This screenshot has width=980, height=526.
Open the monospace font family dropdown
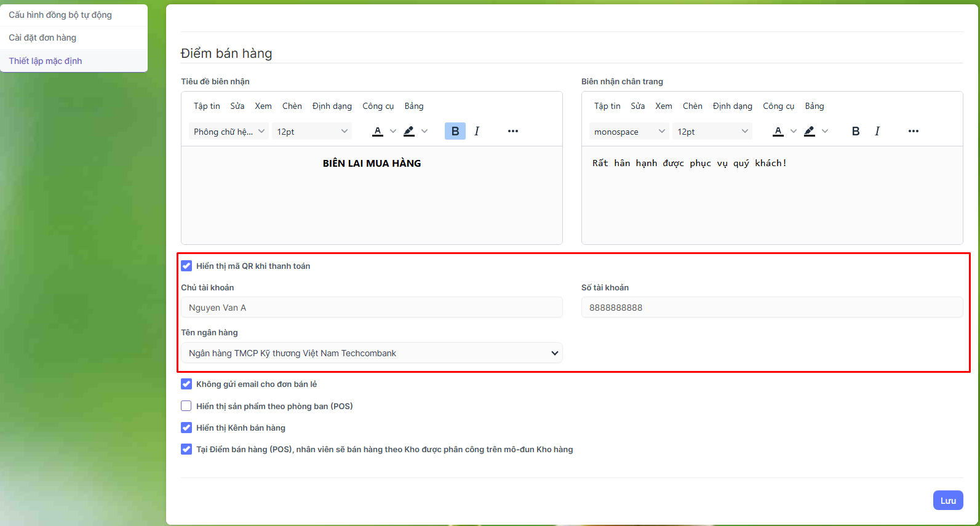(629, 132)
